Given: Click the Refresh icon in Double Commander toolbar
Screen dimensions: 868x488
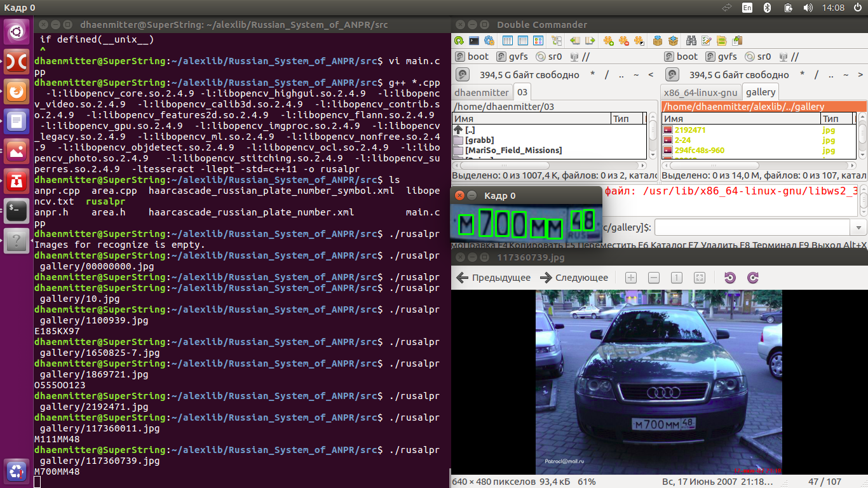Looking at the screenshot, I should pos(459,40).
